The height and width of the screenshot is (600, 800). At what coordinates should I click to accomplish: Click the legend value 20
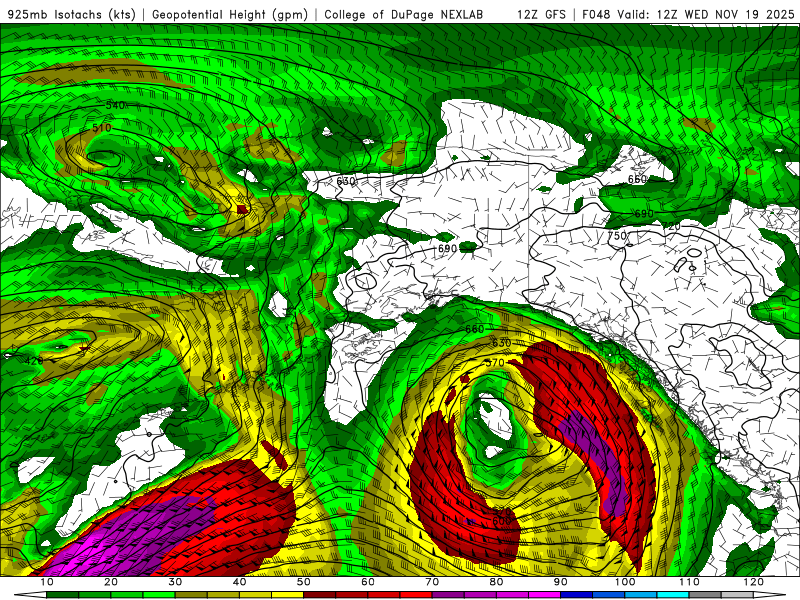pyautogui.click(x=111, y=582)
